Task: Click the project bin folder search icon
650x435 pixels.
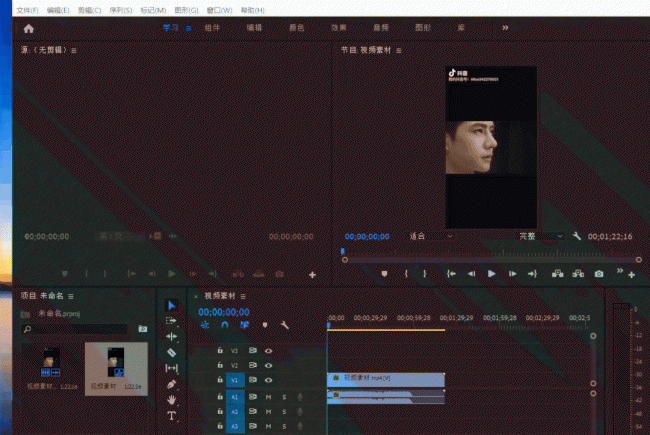Action: [x=143, y=328]
